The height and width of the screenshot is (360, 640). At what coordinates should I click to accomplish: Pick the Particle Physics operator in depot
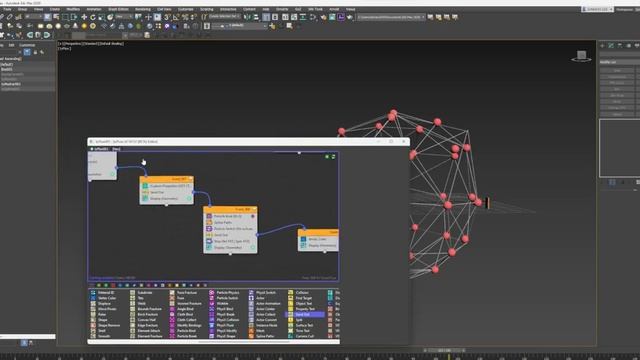pyautogui.click(x=224, y=293)
